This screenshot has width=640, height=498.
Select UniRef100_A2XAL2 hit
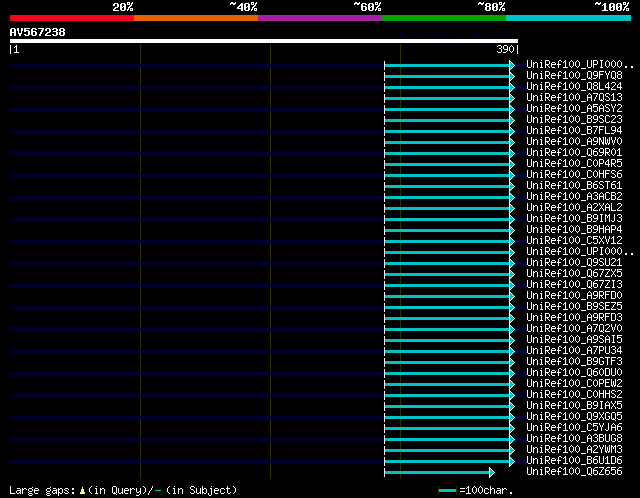click(574, 208)
